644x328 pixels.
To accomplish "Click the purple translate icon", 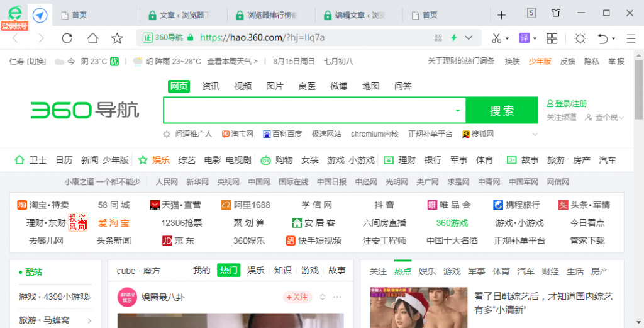I will 524,38.
